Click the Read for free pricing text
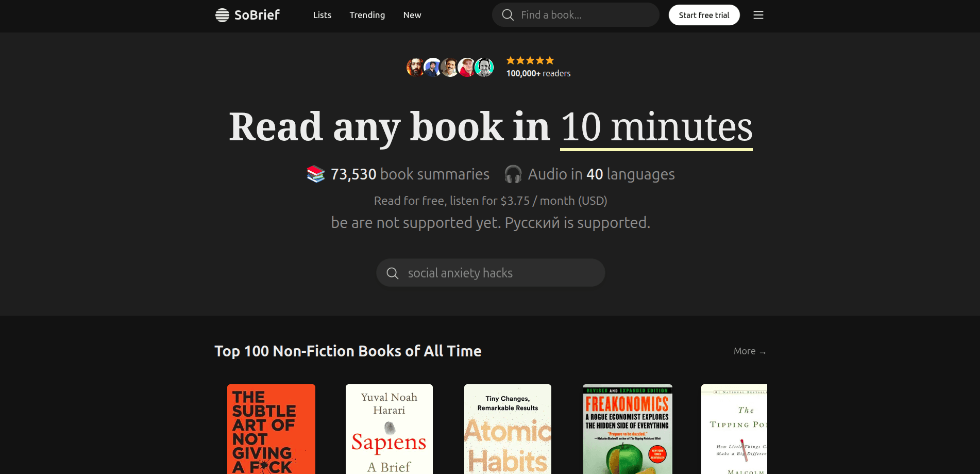This screenshot has height=474, width=980. click(491, 201)
